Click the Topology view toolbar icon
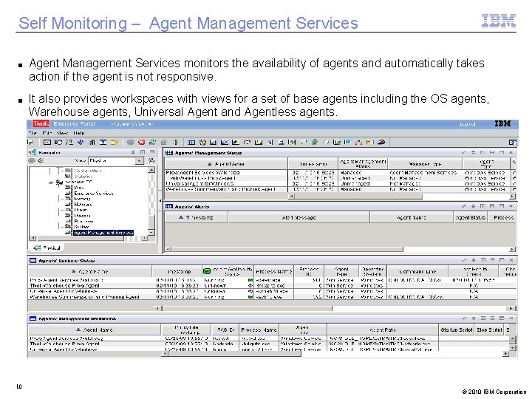532x399 pixels. (358, 142)
